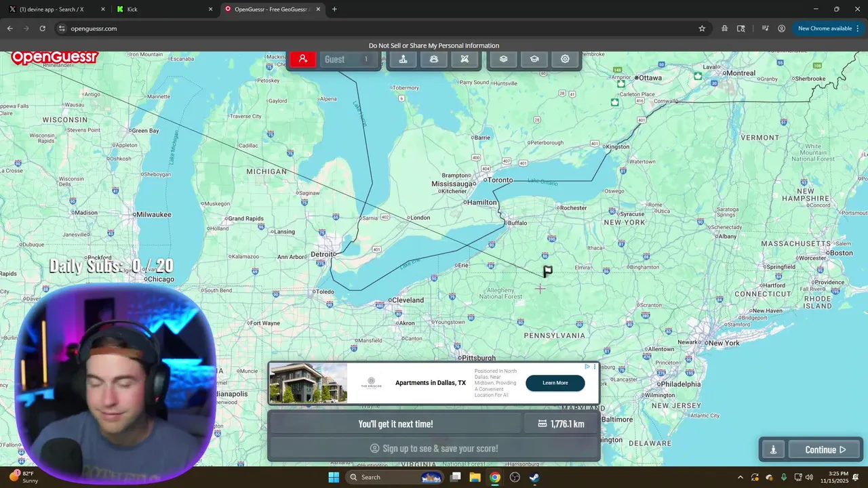
Task: Open the leaderboard podium icon
Action: coord(403,59)
